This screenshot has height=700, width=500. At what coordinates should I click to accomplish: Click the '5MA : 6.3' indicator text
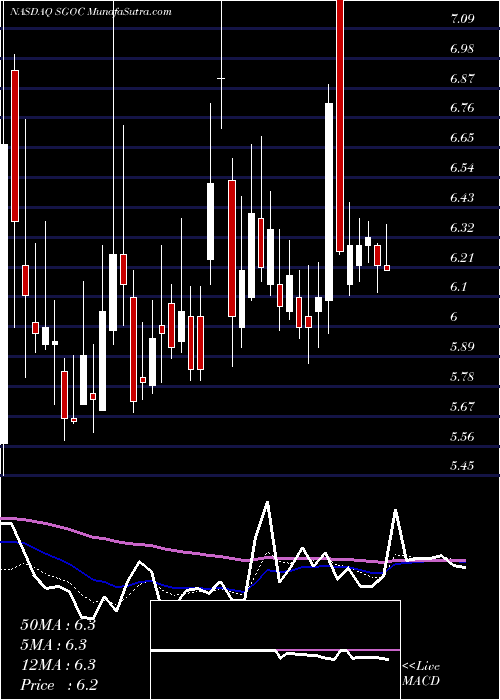point(53,645)
